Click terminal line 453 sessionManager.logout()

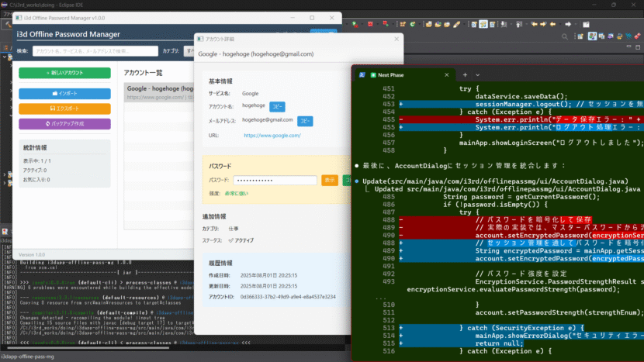[x=523, y=104]
